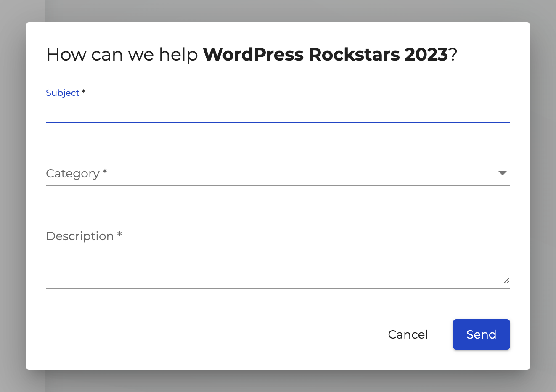Click the Subject field label
Image resolution: width=556 pixels, height=392 pixels.
coord(63,93)
